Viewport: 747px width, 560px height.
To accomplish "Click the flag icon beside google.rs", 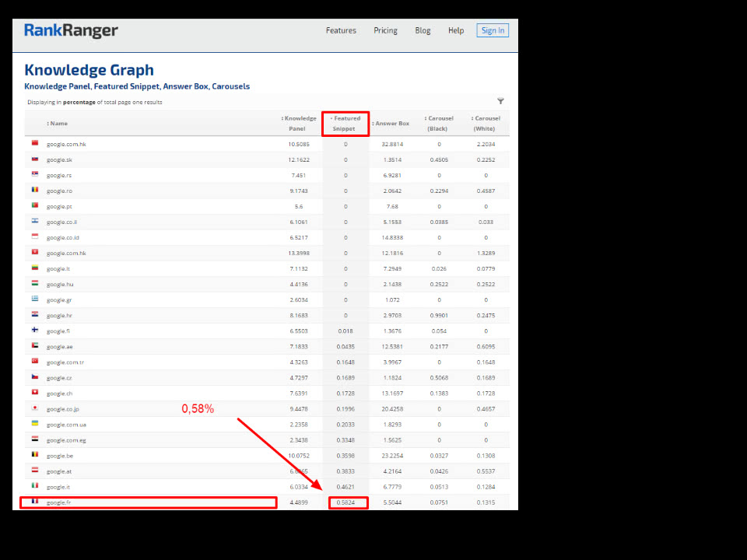I will point(35,174).
